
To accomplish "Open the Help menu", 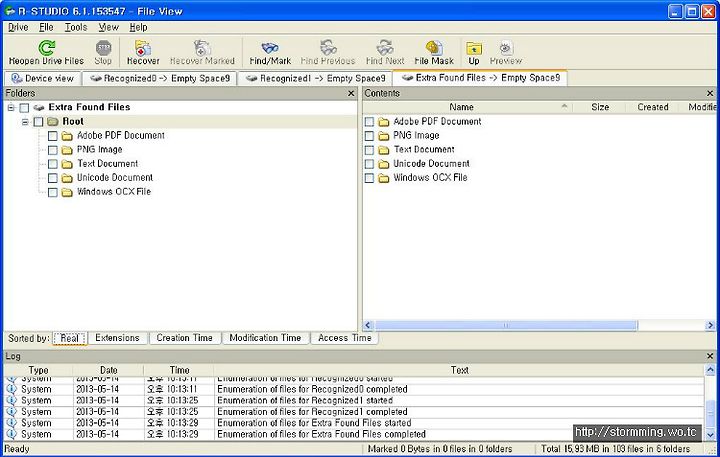I will pos(138,28).
